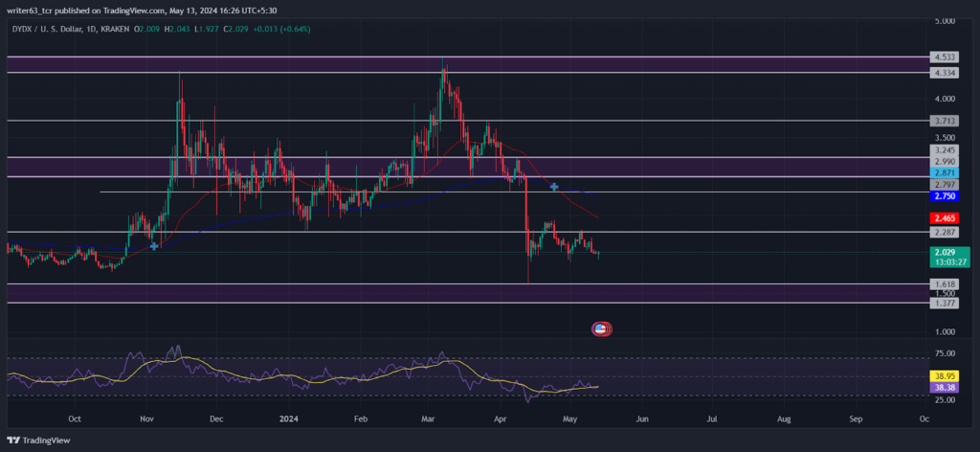Screen dimensions: 980x452
Task: Select the 1.618 price label
Action: pyautogui.click(x=943, y=283)
